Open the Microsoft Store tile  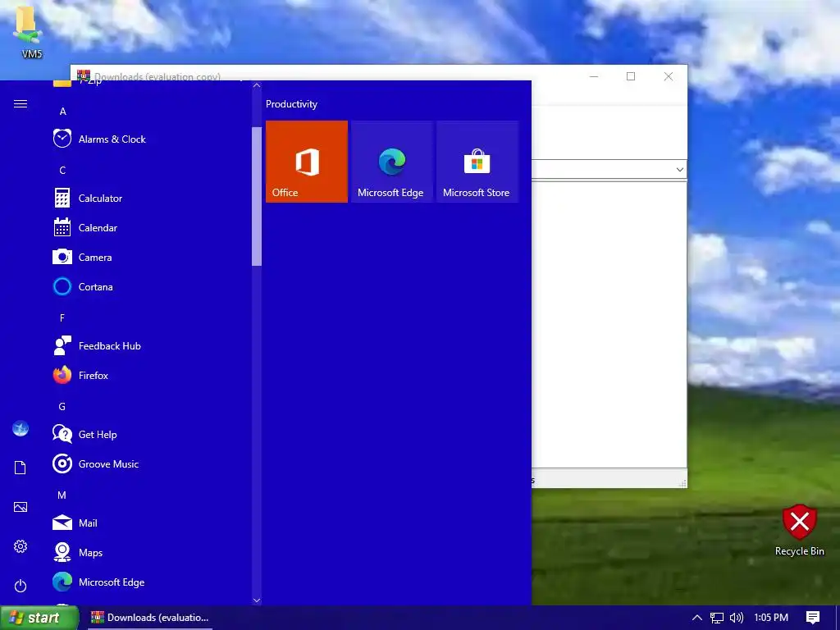[x=477, y=162]
